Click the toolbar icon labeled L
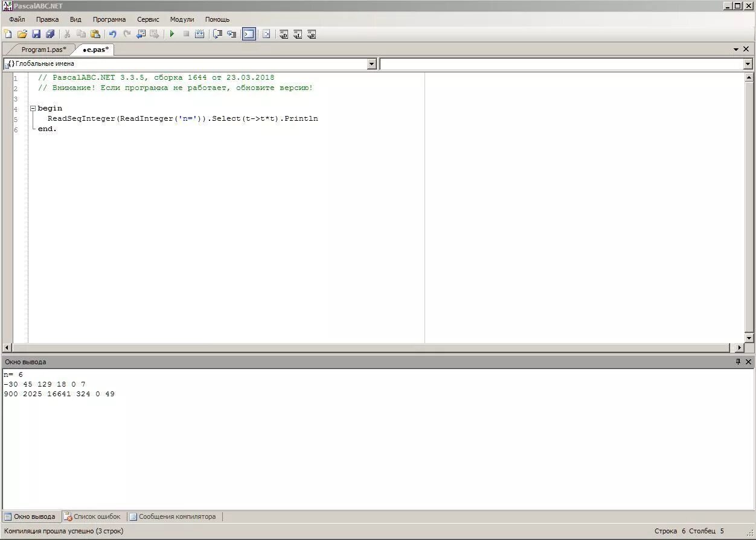Image resolution: width=756 pixels, height=540 pixels. pos(298,34)
